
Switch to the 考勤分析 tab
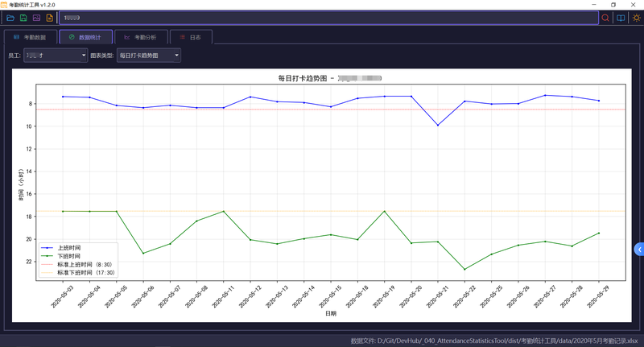[x=141, y=37]
